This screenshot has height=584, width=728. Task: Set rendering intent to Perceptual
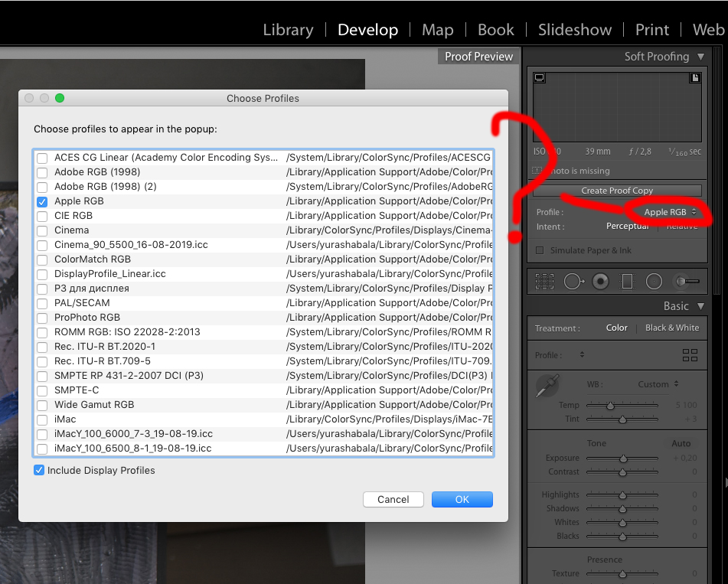(627, 226)
